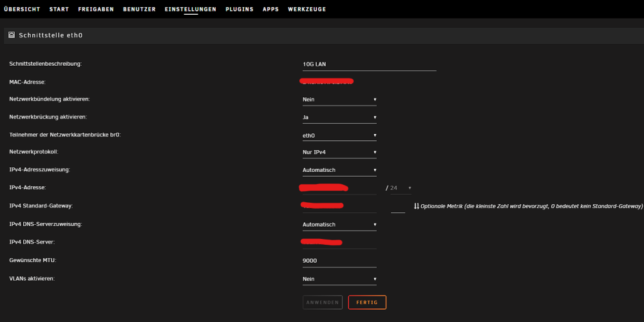This screenshot has width=644, height=322.
Task: Open the WERKZEUGE menu
Action: point(307,9)
